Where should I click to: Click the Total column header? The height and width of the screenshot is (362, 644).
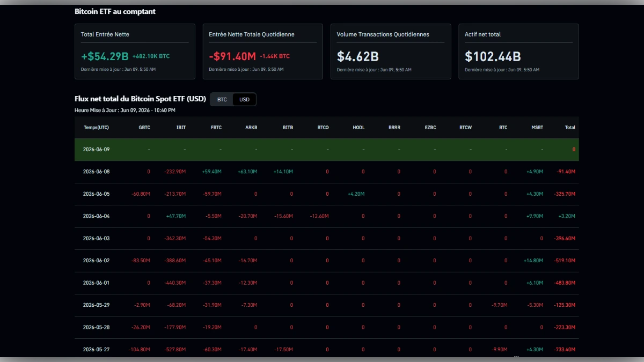(x=570, y=128)
